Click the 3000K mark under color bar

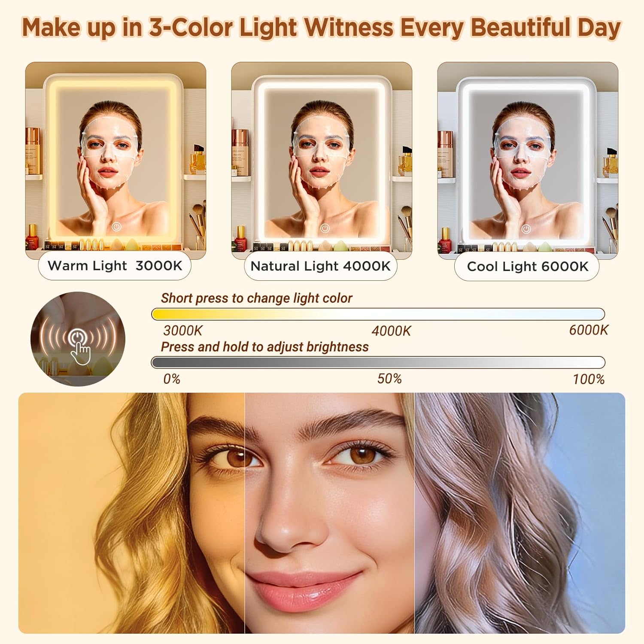pyautogui.click(x=182, y=331)
